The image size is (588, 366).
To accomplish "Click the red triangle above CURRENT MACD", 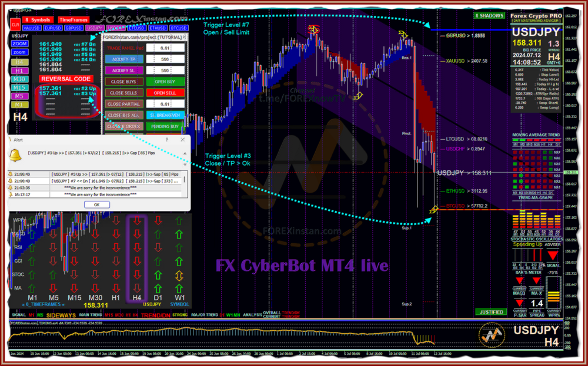I will [x=519, y=281].
